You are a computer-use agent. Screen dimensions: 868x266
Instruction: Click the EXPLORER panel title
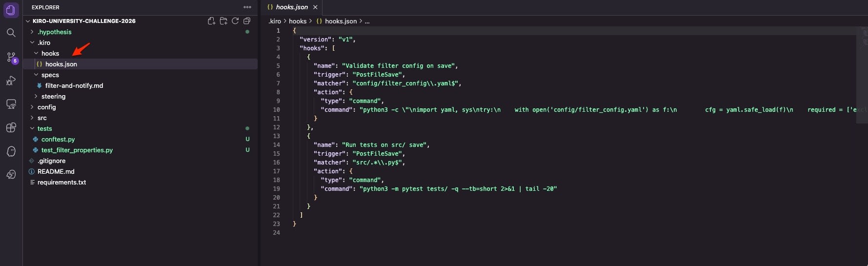coord(45,7)
